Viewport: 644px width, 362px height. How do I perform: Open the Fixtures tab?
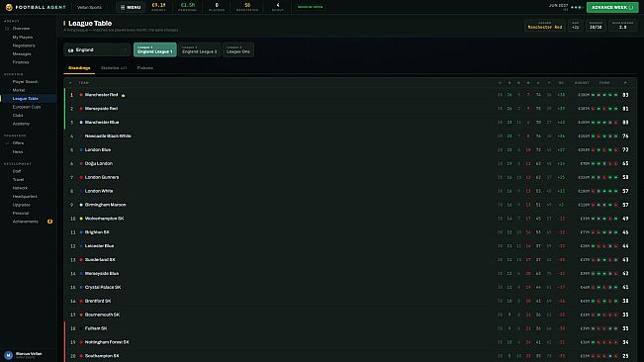145,68
